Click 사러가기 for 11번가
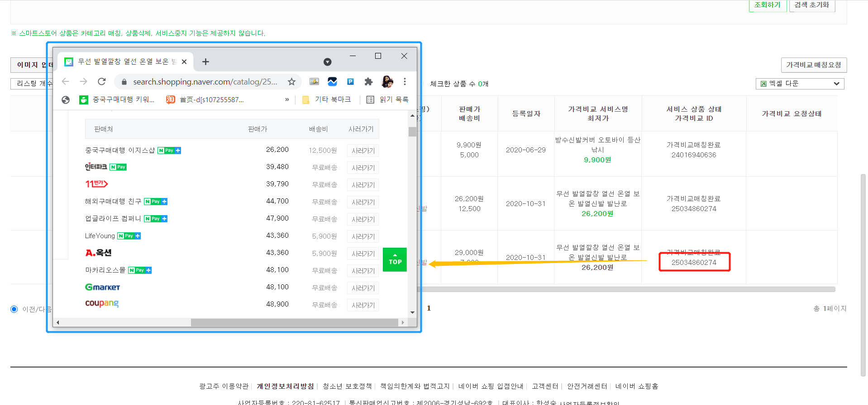 [x=363, y=185]
